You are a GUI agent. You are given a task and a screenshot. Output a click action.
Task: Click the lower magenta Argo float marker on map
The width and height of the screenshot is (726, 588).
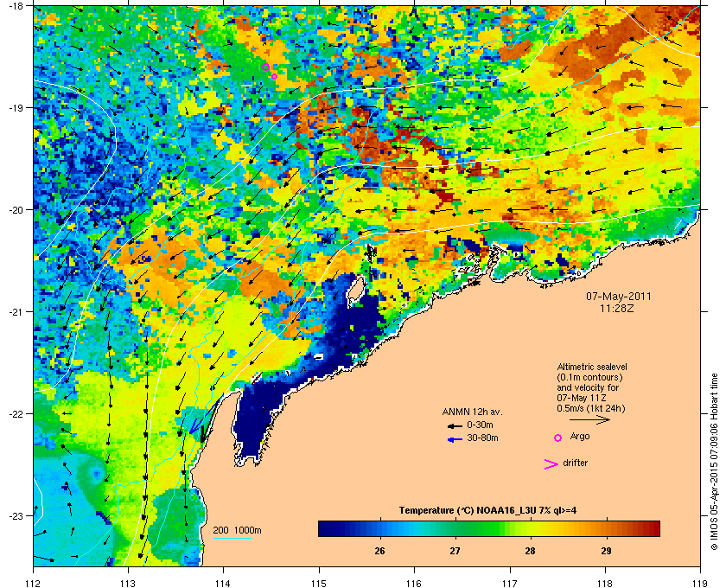coord(275,76)
